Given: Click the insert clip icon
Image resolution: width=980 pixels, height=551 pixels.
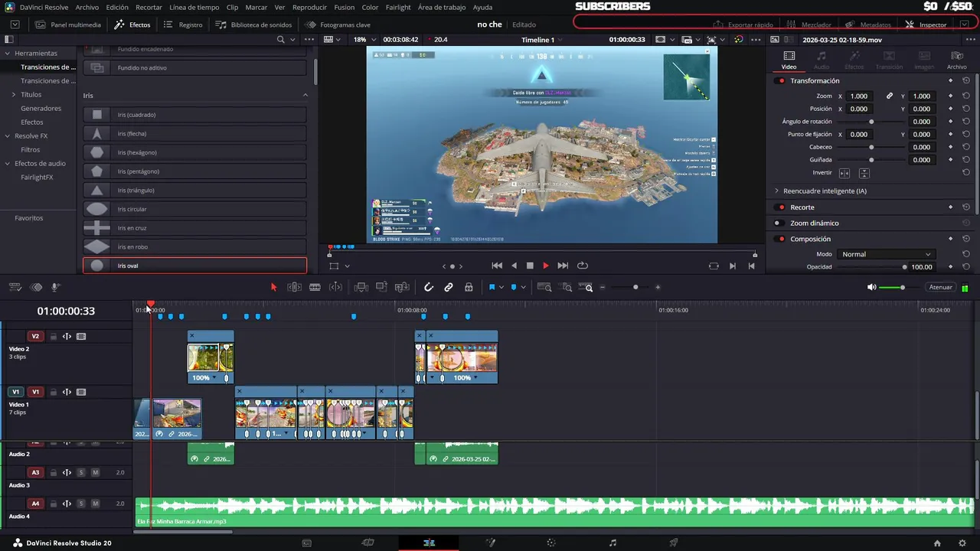Looking at the screenshot, I should click(361, 287).
